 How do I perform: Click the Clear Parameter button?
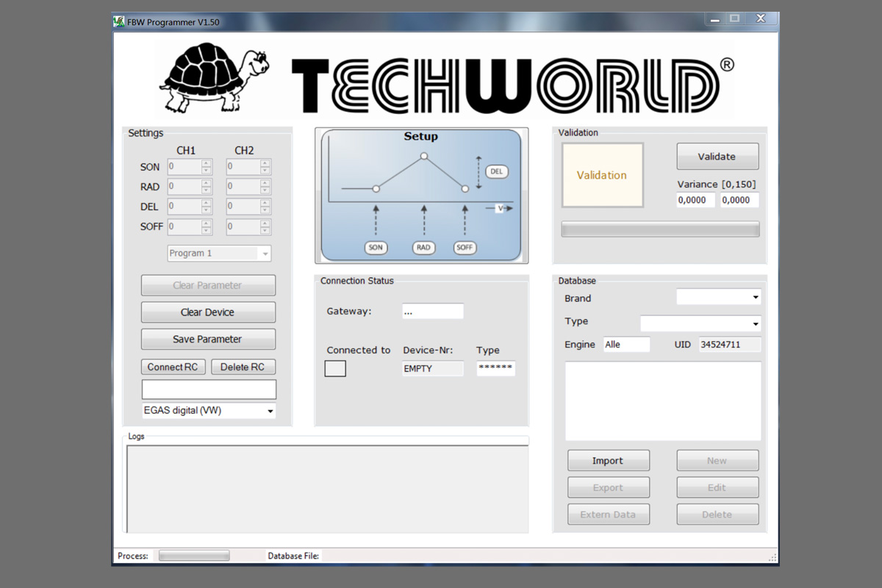point(208,285)
